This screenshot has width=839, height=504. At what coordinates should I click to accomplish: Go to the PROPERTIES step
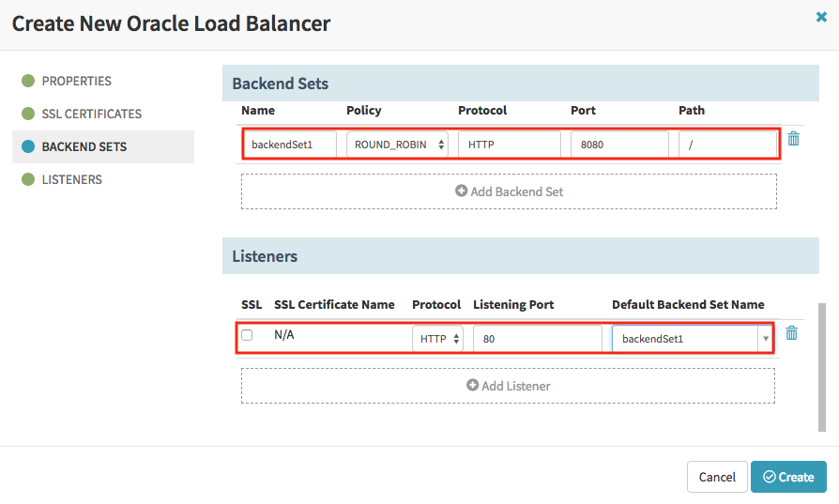point(77,81)
